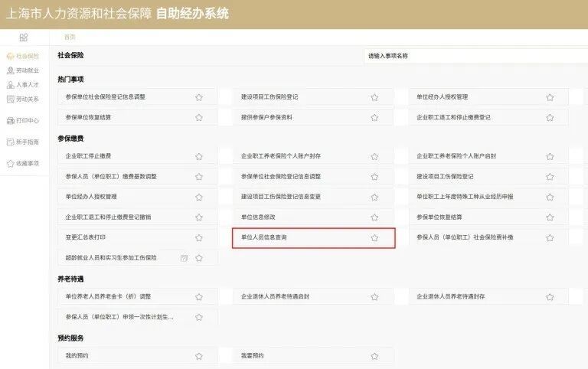588x369 pixels.
Task: Click the star for 参保人员（单位职工）社会保险费补缴
Action: pyautogui.click(x=550, y=238)
